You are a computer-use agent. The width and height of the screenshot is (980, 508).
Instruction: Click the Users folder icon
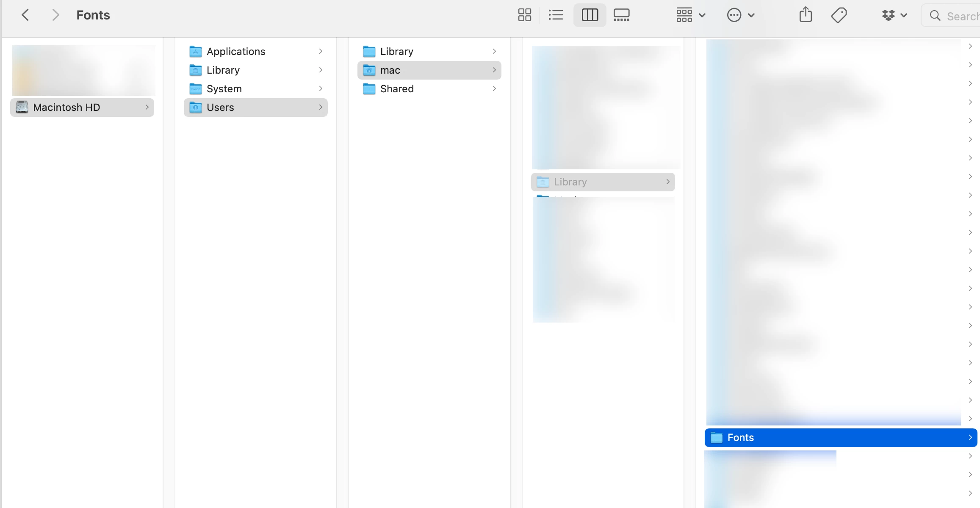point(195,108)
